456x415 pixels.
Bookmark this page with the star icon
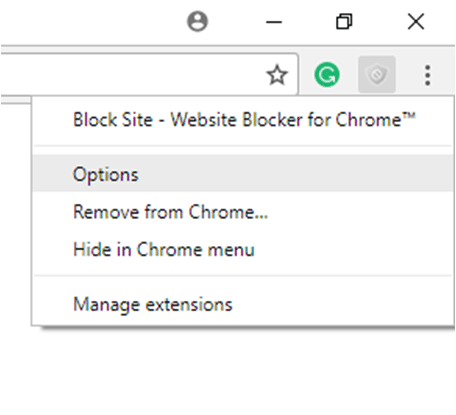pos(277,75)
